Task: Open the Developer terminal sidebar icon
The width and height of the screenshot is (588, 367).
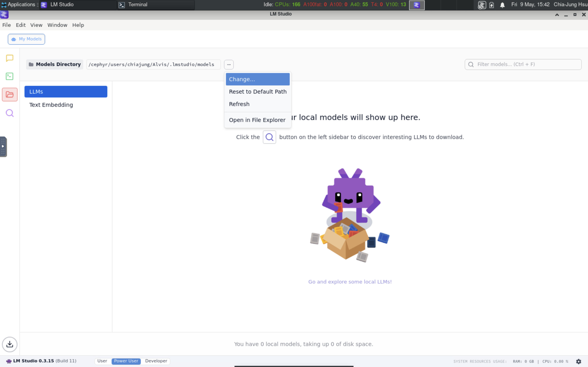Action: [10, 76]
